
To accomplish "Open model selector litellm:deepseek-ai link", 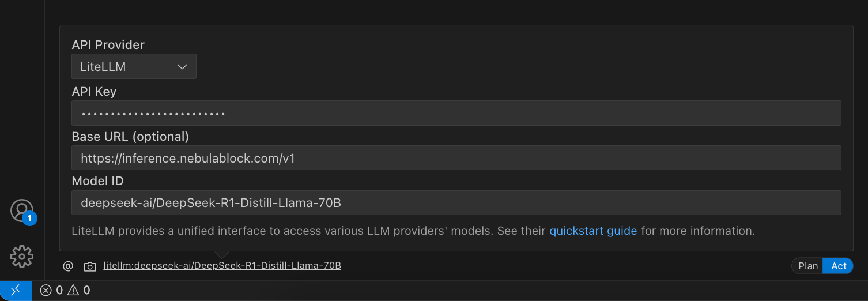I will 222,266.
